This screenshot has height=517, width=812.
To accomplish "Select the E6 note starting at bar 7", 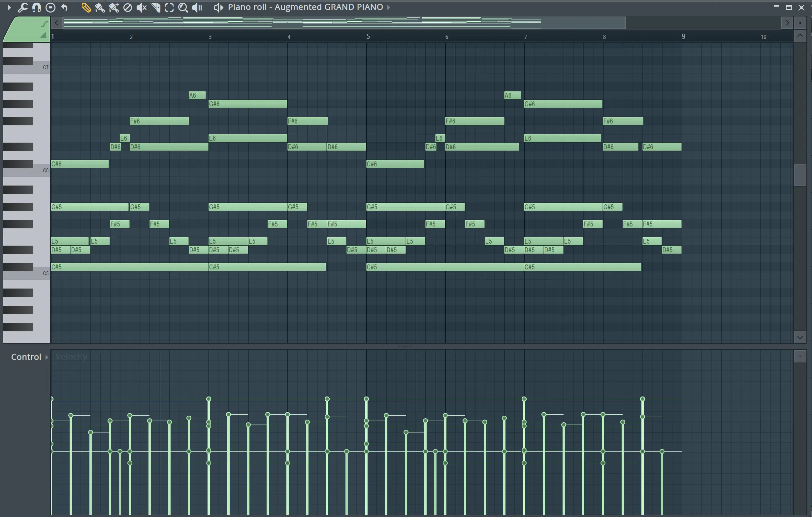I will [x=563, y=138].
